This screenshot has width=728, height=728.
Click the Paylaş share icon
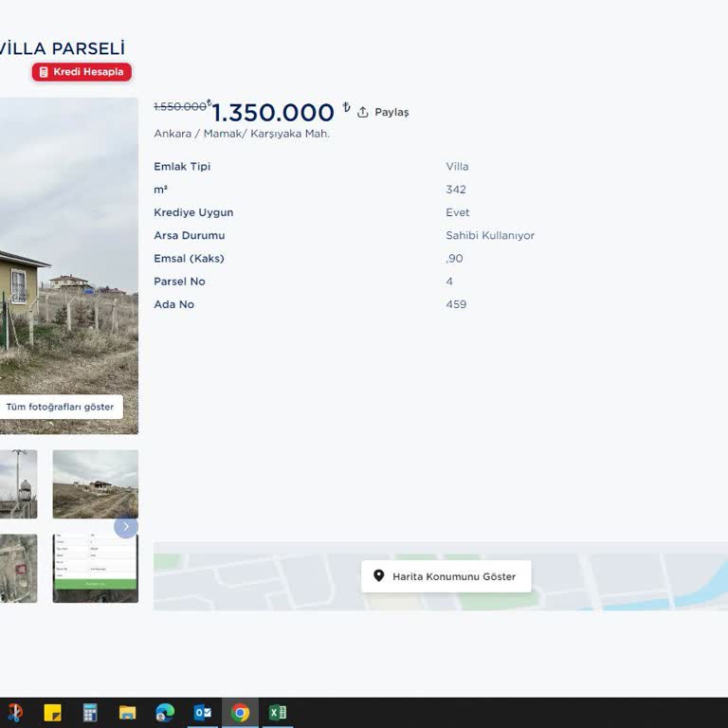pos(363,113)
